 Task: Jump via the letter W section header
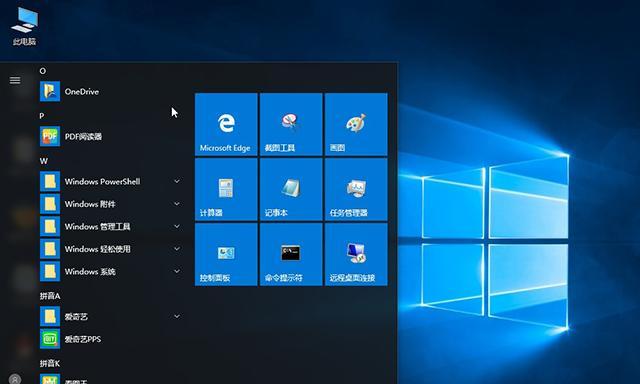[44, 161]
